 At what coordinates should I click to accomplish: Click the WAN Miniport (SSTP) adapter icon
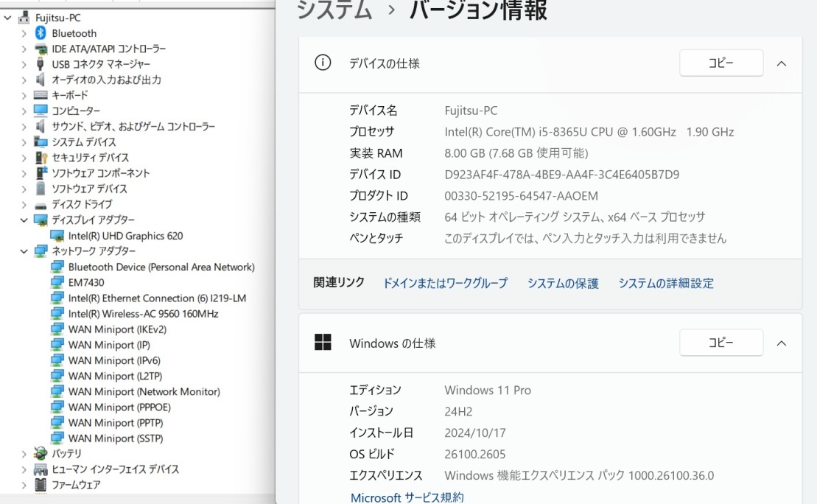57,438
